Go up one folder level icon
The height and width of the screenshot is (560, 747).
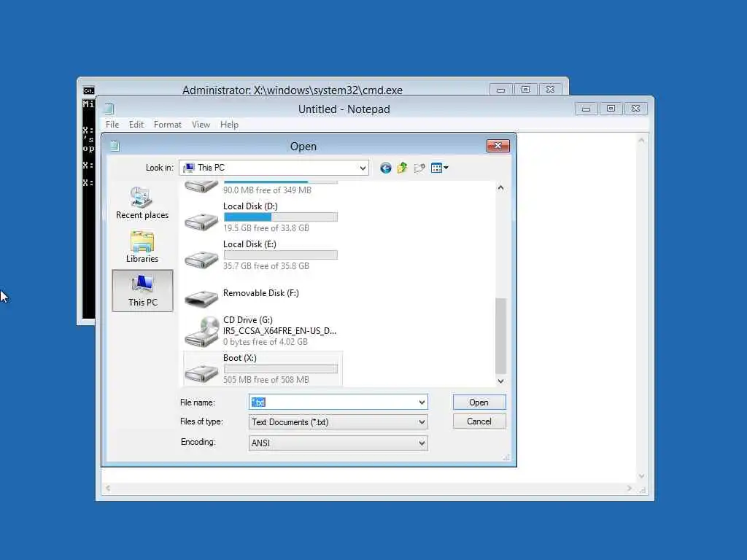click(402, 168)
